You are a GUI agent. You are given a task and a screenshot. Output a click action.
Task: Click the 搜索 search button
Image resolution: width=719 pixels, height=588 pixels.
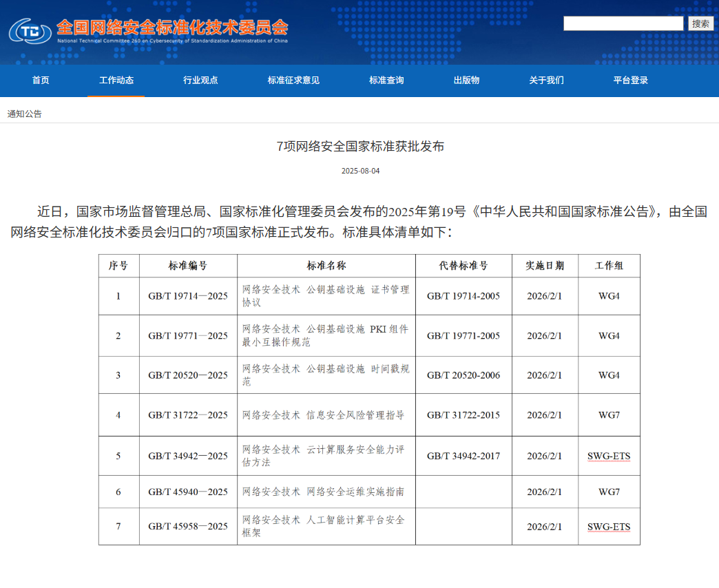click(700, 23)
